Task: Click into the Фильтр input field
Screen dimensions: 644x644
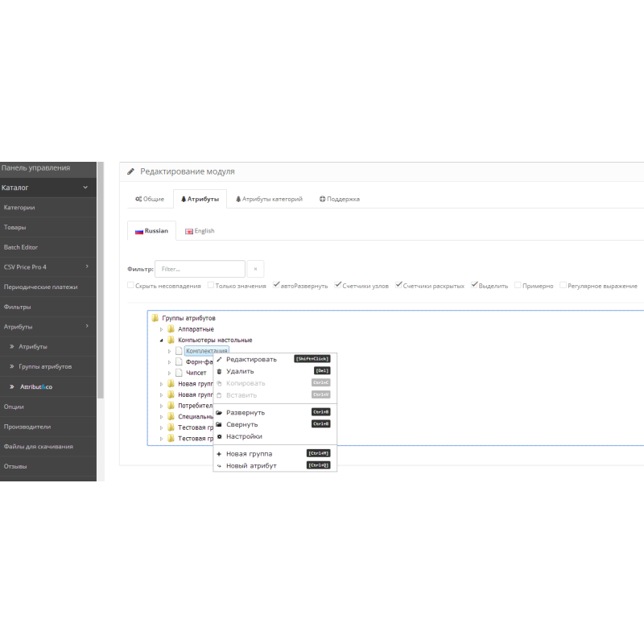Action: (200, 269)
